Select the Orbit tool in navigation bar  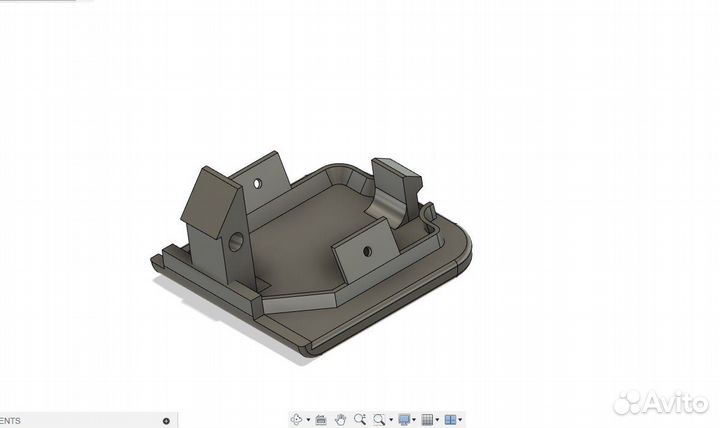click(x=296, y=419)
